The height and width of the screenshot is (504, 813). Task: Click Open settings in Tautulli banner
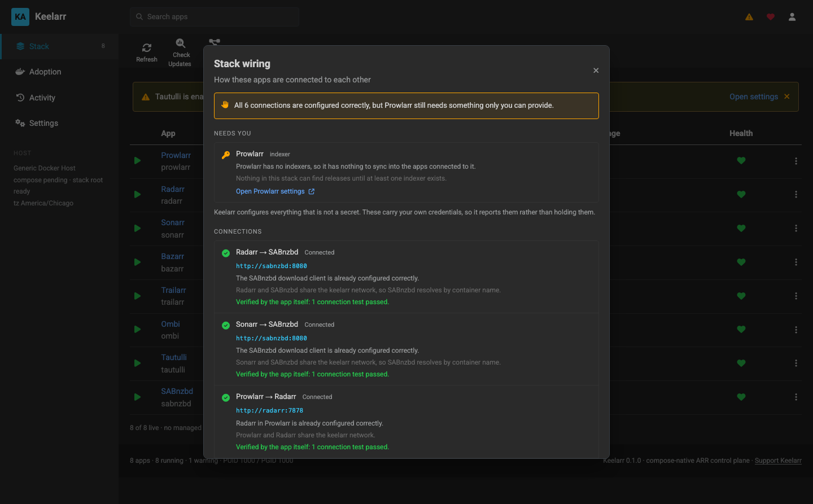pos(754,97)
